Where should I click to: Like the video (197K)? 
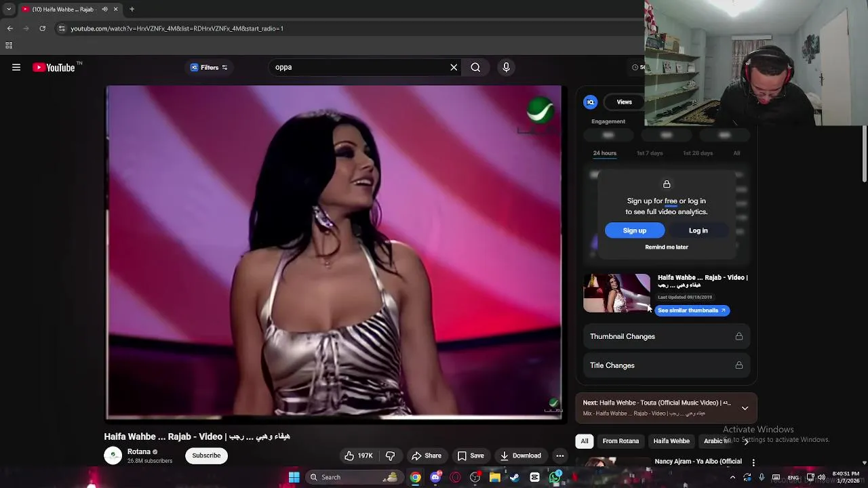359,456
